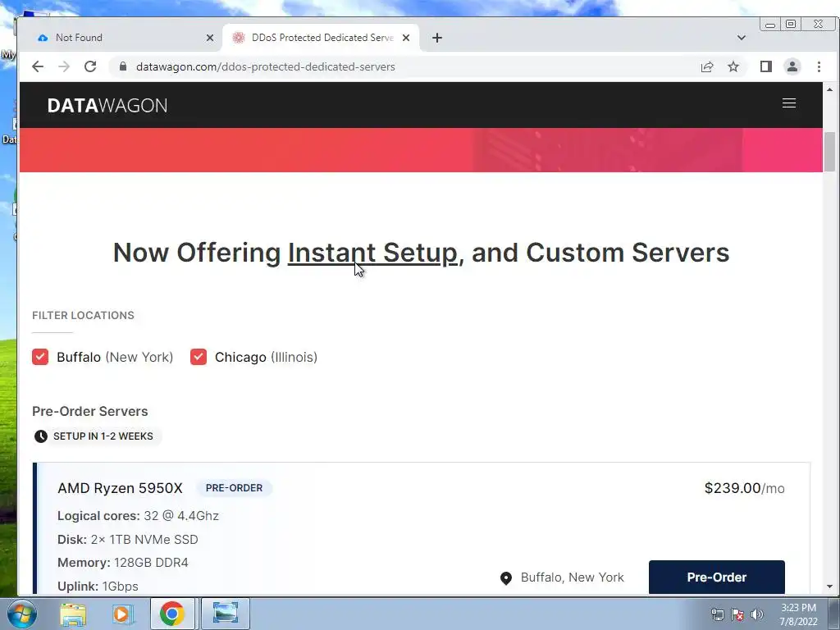
Task: Click the Memory: 128GB DDR4 line
Action: pyautogui.click(x=123, y=563)
